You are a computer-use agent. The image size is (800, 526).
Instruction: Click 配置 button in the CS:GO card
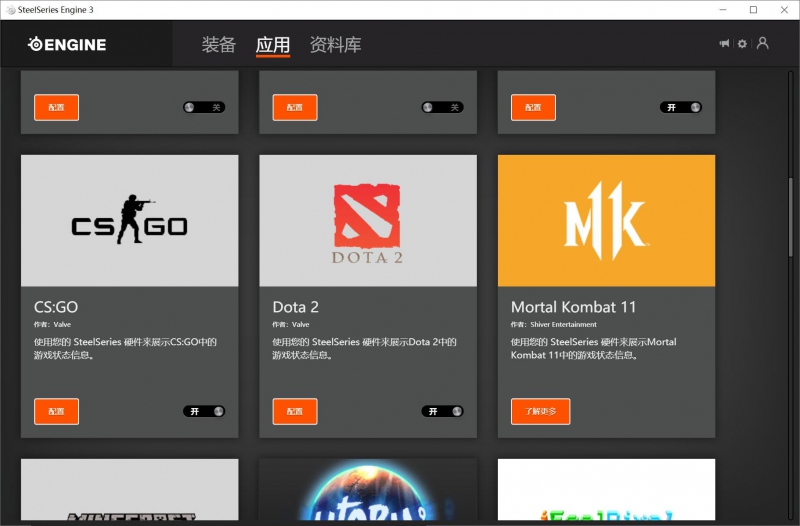pos(57,411)
